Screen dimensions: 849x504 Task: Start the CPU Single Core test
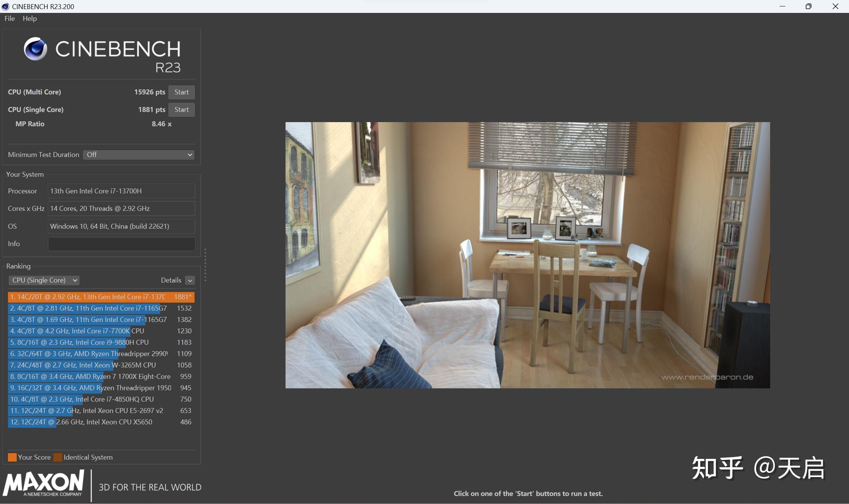point(181,110)
